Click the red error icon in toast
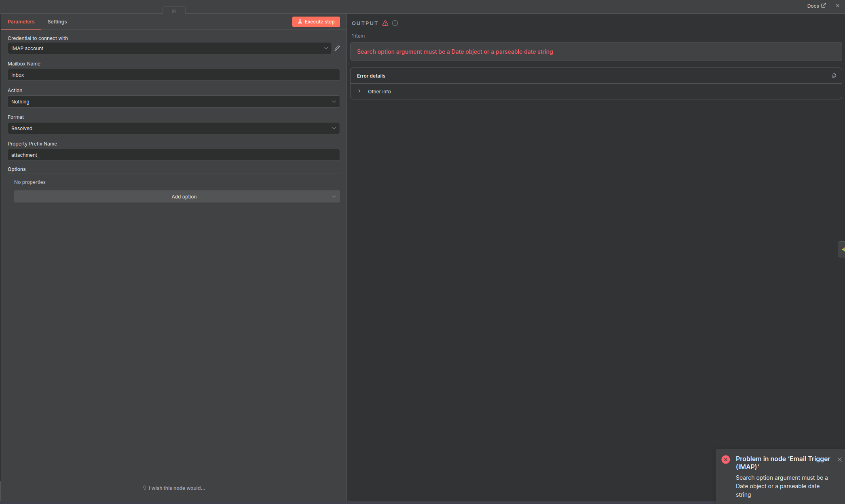This screenshot has height=504, width=845. pyautogui.click(x=726, y=460)
